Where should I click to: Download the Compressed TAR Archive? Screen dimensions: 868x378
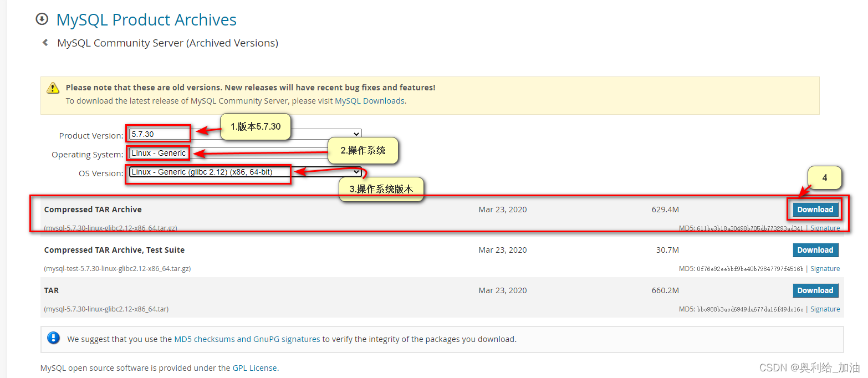click(x=814, y=209)
